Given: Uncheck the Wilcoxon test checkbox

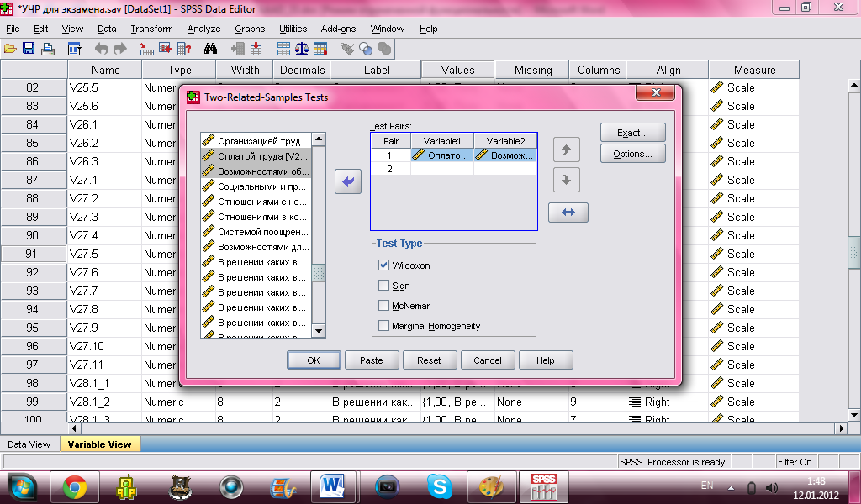Looking at the screenshot, I should [383, 265].
